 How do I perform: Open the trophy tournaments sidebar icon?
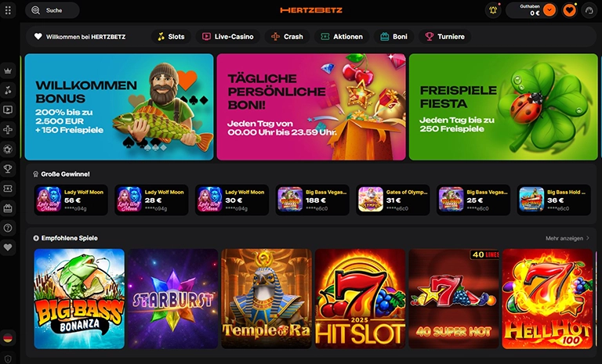tap(8, 169)
